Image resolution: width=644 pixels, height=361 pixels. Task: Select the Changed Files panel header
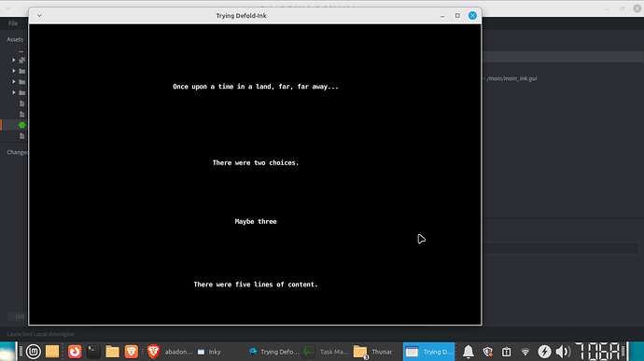(17, 152)
